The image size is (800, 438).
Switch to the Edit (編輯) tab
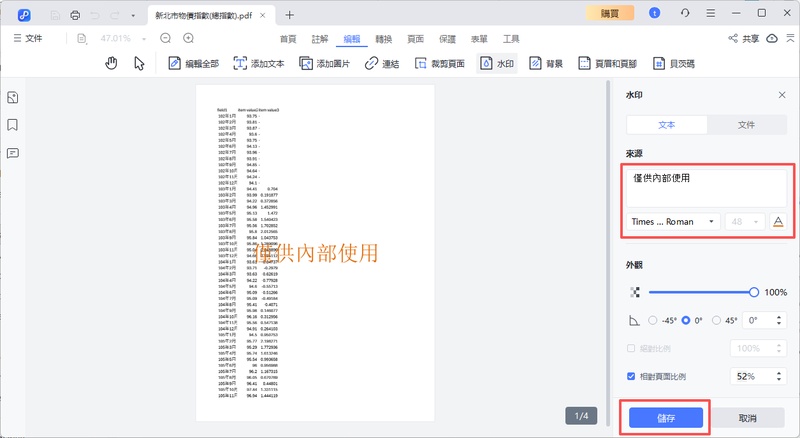click(352, 39)
